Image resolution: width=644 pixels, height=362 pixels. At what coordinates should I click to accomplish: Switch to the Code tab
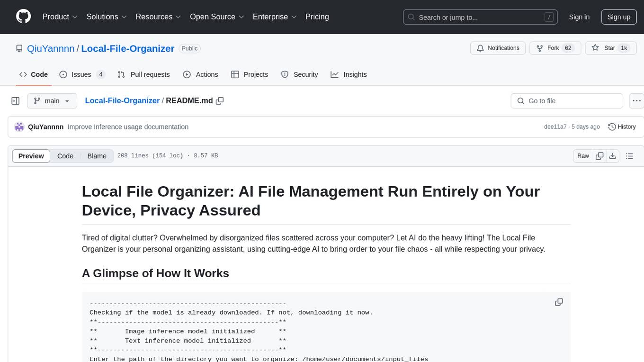coord(33,74)
